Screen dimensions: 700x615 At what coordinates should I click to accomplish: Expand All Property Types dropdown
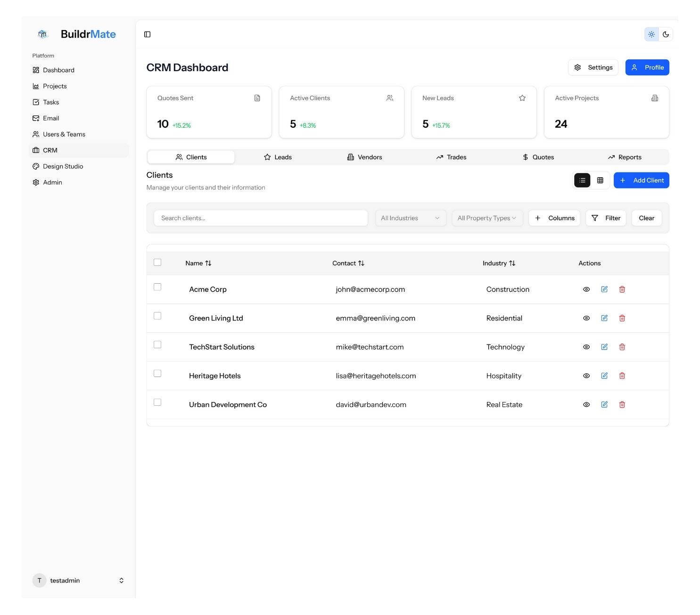click(487, 218)
